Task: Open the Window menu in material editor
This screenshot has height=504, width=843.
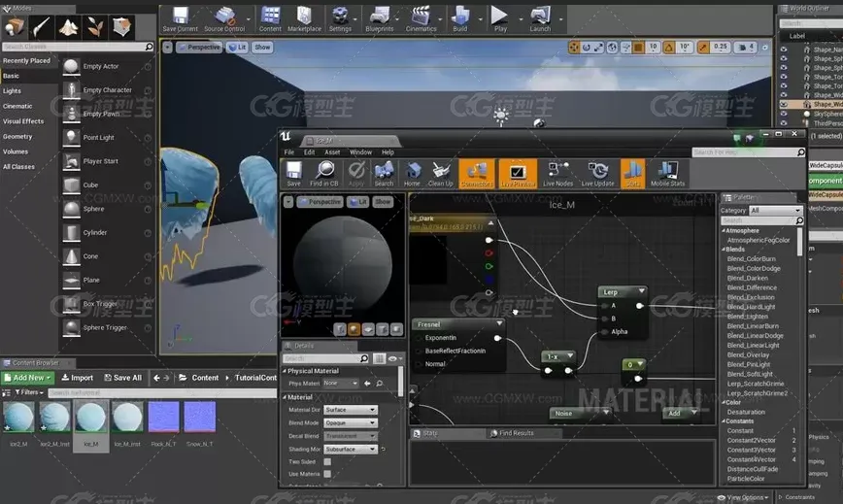Action: 360,152
